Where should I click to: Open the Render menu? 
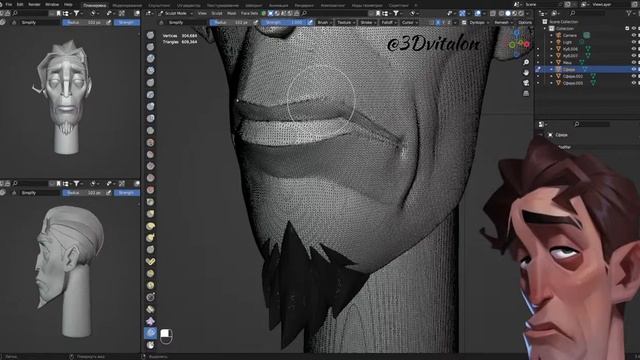(34, 4)
